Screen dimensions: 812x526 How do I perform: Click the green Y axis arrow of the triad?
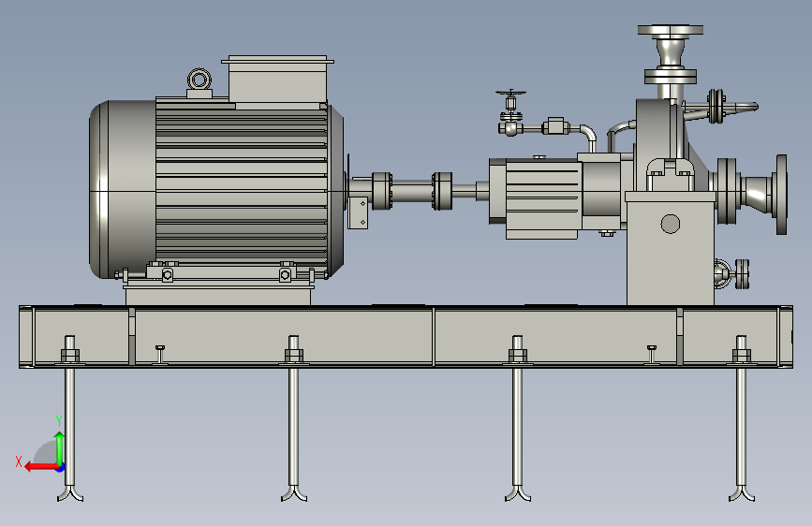[60, 448]
